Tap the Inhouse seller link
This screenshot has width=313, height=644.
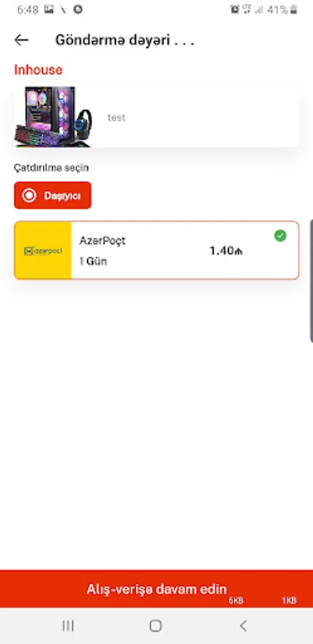tap(39, 70)
